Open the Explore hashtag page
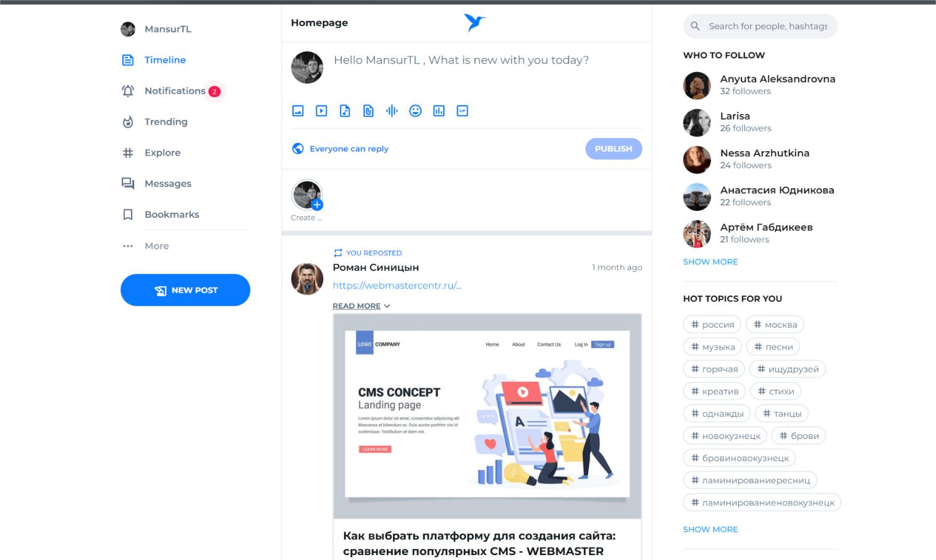Viewport: 936px width, 560px height. (151, 153)
